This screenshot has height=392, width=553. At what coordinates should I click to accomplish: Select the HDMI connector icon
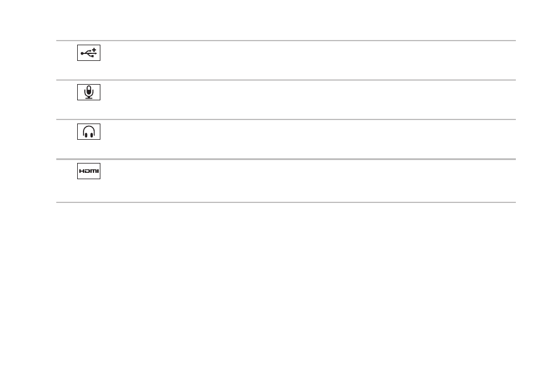89,171
